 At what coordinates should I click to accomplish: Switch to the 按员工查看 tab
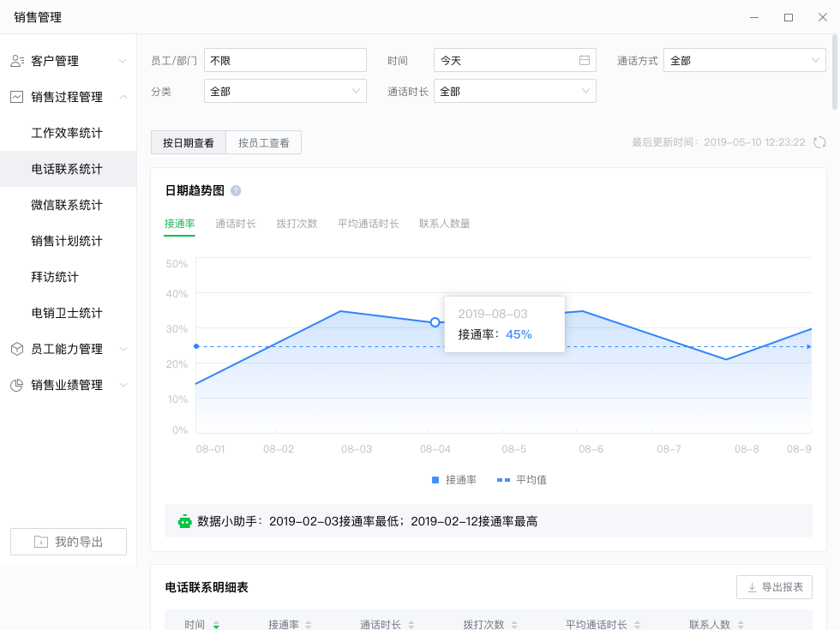click(263, 142)
